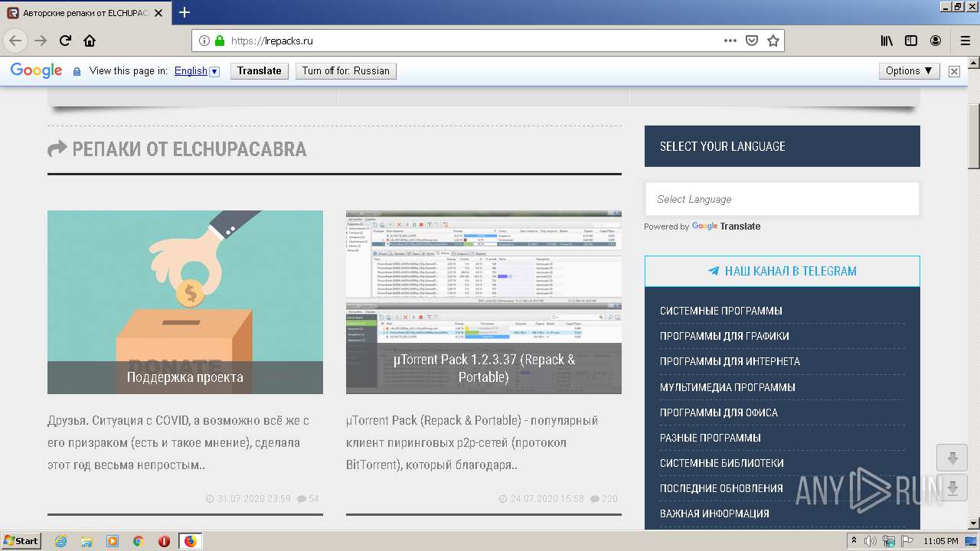Select the Авторские репаки browser tab

[84, 13]
